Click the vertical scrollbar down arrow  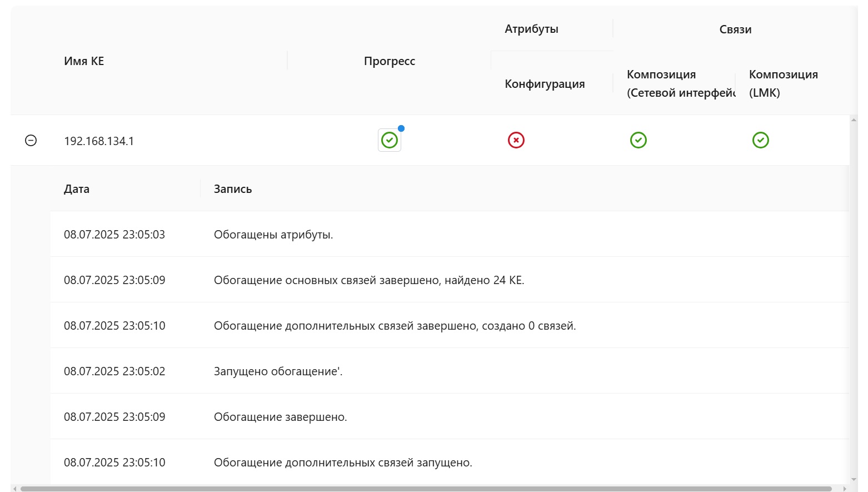pyautogui.click(x=854, y=479)
